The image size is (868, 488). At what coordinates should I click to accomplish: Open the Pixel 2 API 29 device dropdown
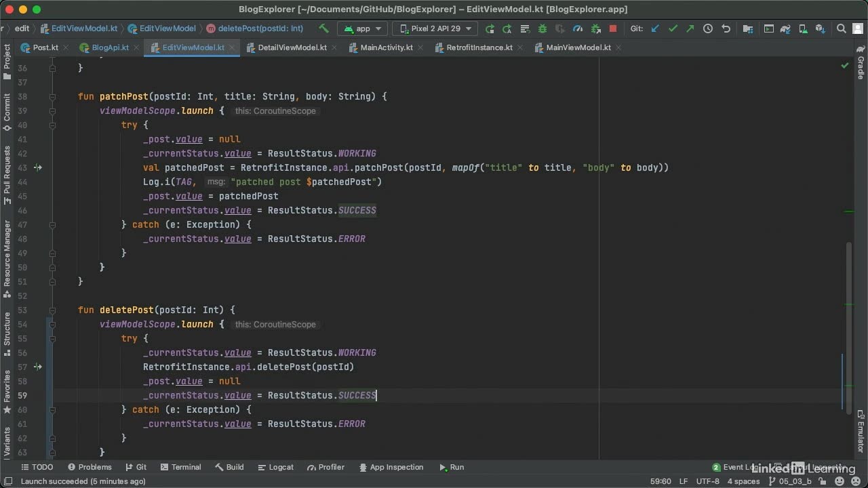[435, 28]
